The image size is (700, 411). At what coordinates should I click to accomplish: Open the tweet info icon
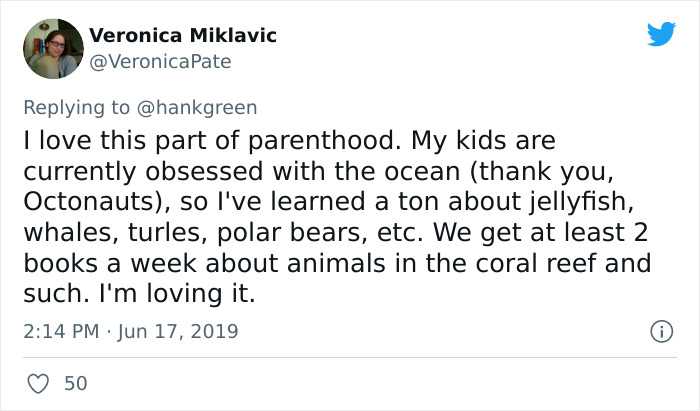[659, 330]
